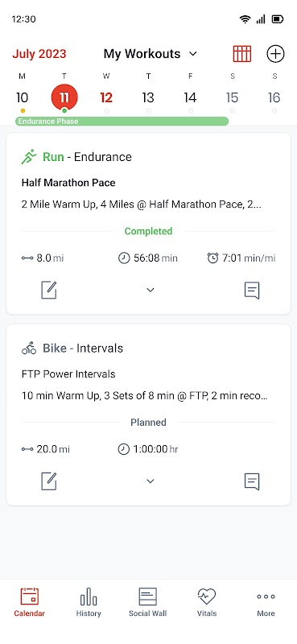
Task: Open comments on the Bike Intervals workout
Action: point(252,481)
